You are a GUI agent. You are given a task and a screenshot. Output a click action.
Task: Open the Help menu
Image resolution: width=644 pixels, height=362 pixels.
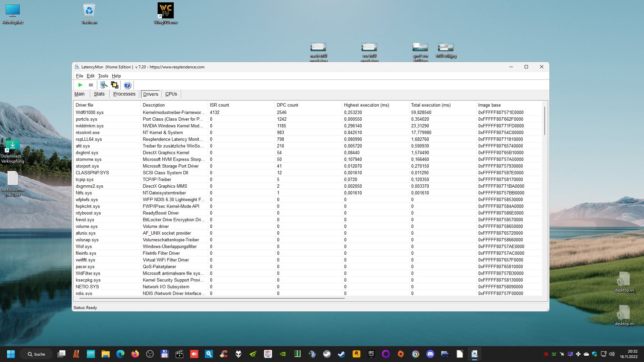[x=116, y=76]
